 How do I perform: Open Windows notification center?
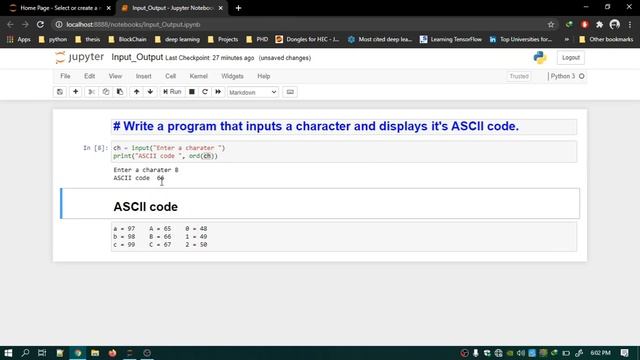pos(624,353)
